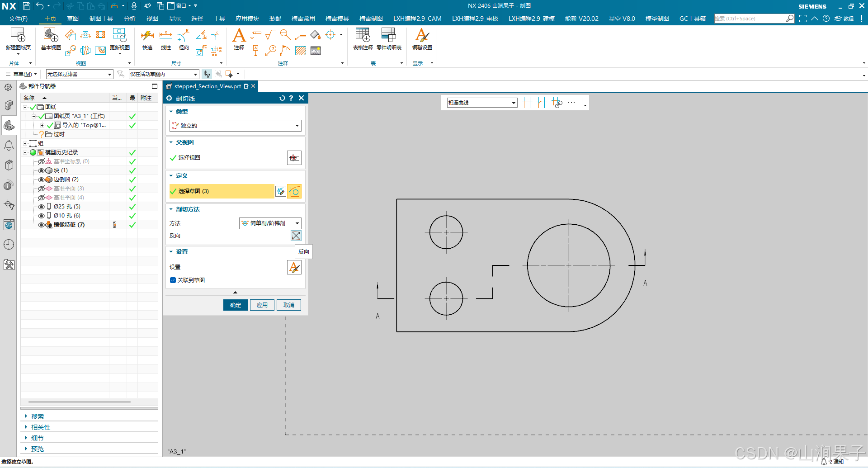Click the Update Views (更新视图) icon
This screenshot has width=868, height=468.
[120, 35]
